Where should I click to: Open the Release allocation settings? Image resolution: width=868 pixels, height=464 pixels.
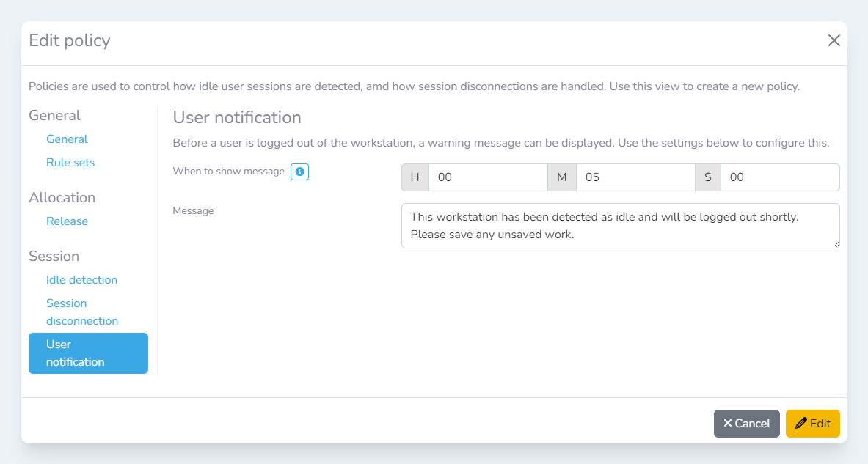point(67,221)
